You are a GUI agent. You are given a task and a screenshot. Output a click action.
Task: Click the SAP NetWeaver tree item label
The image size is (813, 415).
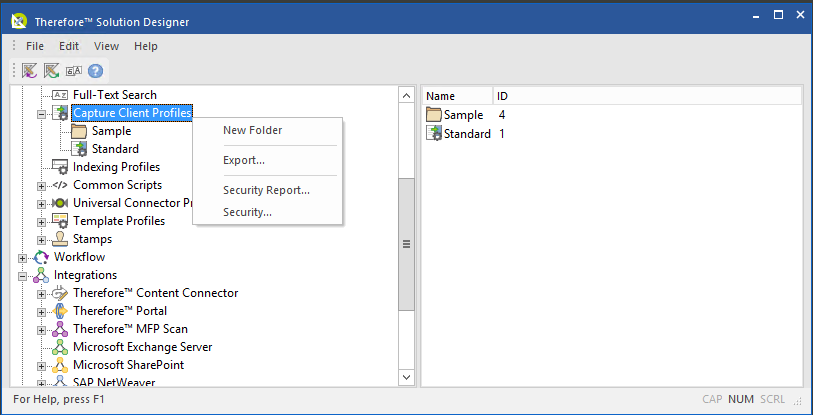click(x=114, y=382)
